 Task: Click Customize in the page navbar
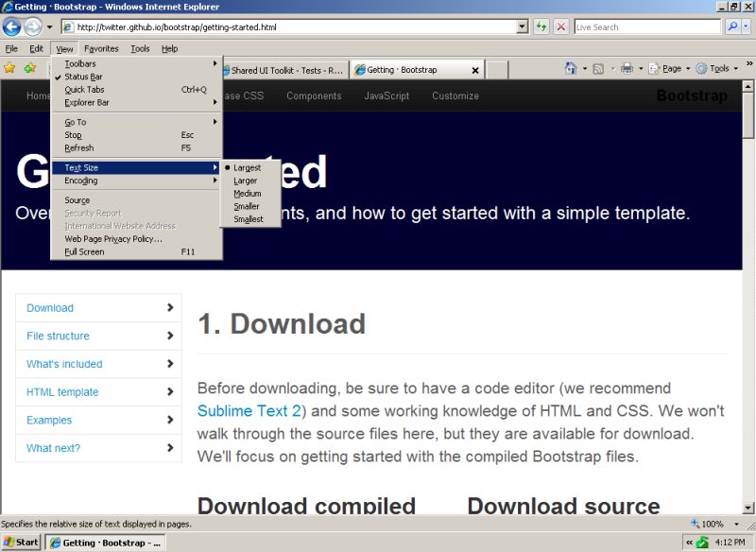(x=455, y=95)
